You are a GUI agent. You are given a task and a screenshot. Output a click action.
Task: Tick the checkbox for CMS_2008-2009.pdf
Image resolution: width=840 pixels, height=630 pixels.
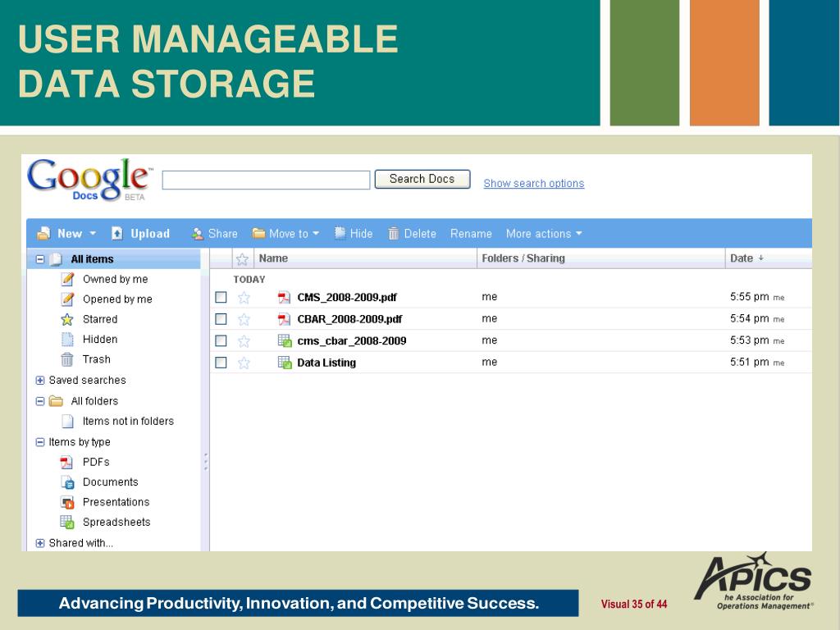[221, 297]
